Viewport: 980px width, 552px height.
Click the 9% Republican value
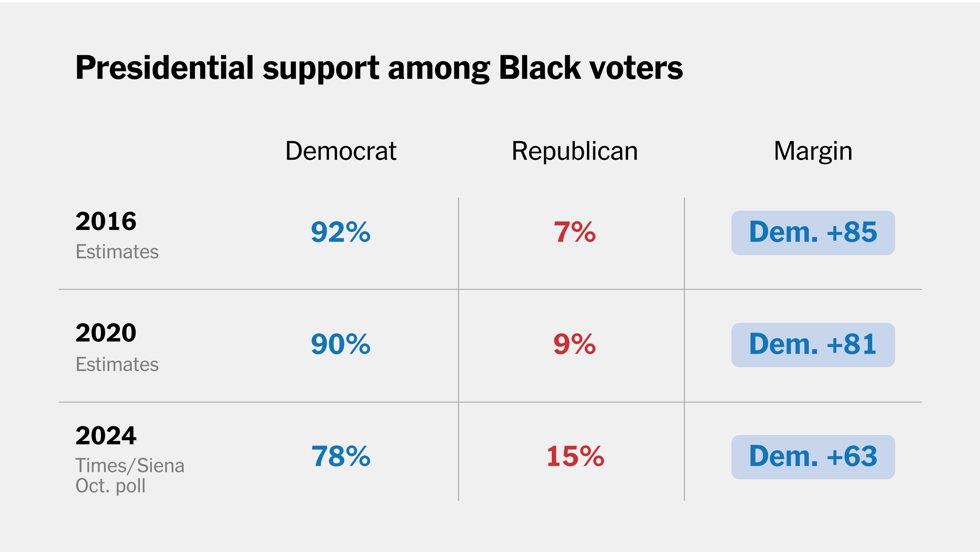575,344
